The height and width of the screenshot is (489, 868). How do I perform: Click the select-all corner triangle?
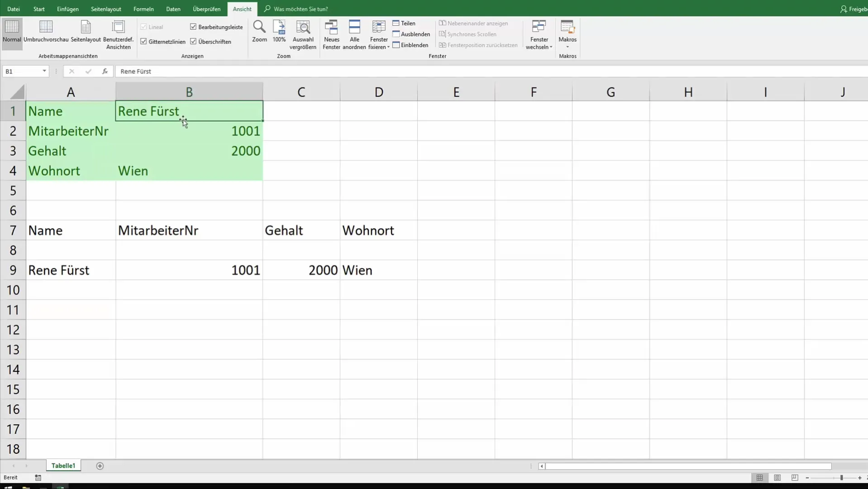click(x=17, y=92)
